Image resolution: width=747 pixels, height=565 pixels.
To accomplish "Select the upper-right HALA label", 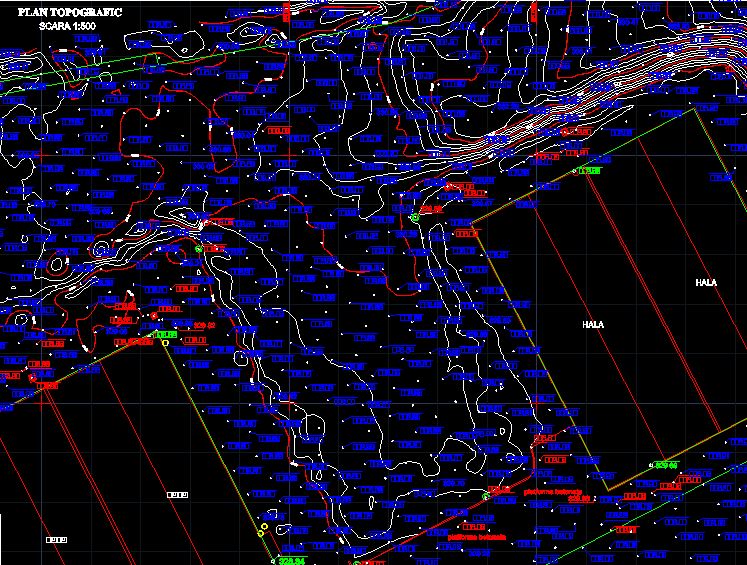I will point(706,283).
